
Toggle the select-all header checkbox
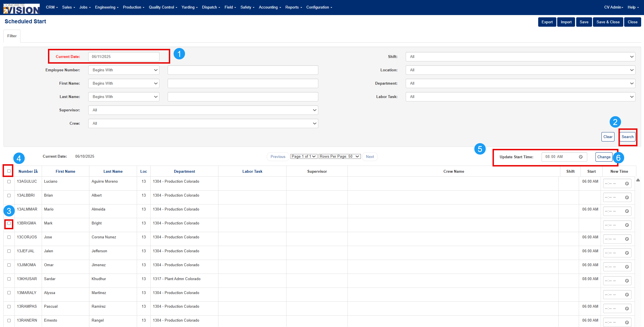[9, 171]
